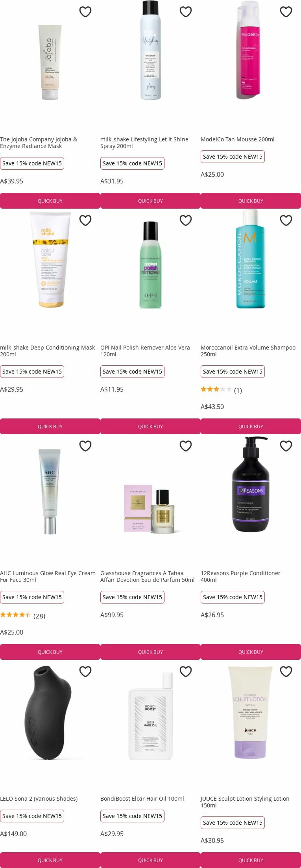Wishlist heart for ModelCo Tan Mousse

[286, 12]
